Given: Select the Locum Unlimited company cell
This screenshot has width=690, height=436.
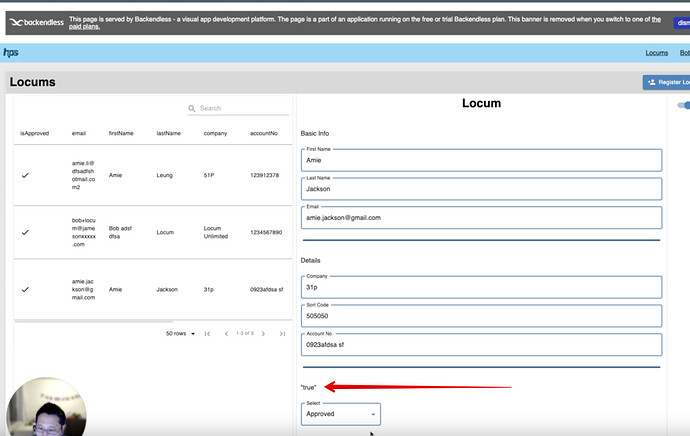Looking at the screenshot, I should pyautogui.click(x=216, y=232).
